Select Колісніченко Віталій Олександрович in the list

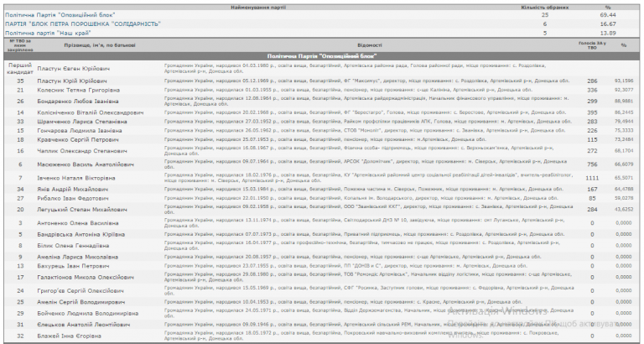(89, 112)
